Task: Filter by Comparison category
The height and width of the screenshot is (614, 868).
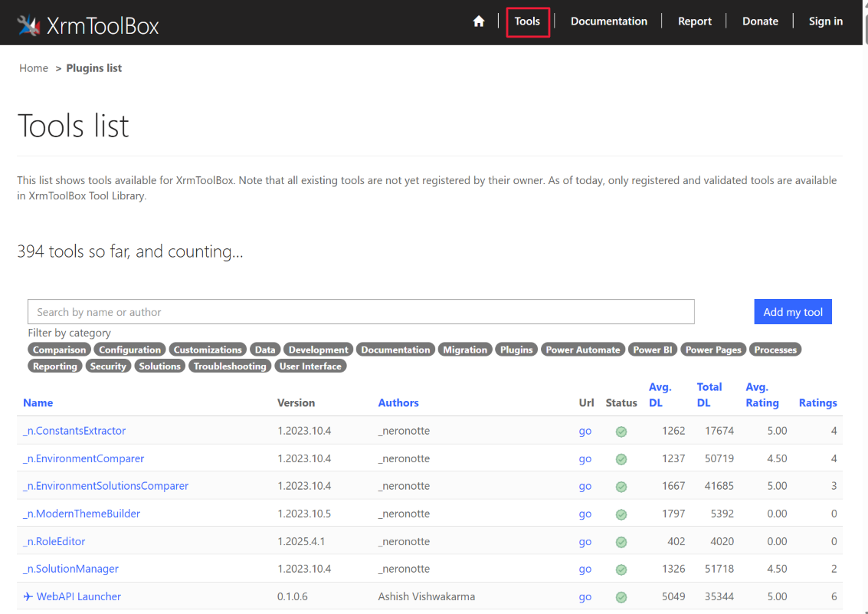Action: [59, 350]
